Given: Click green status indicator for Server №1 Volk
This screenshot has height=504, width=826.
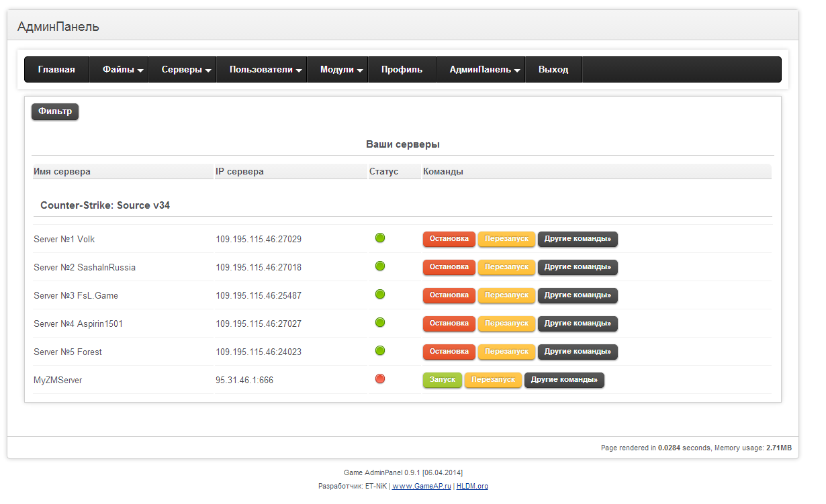Looking at the screenshot, I should point(380,238).
